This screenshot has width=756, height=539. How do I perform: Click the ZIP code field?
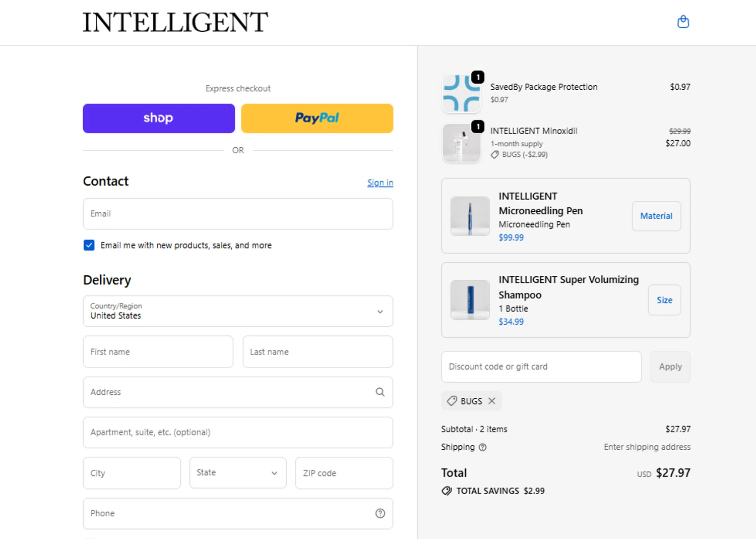344,473
